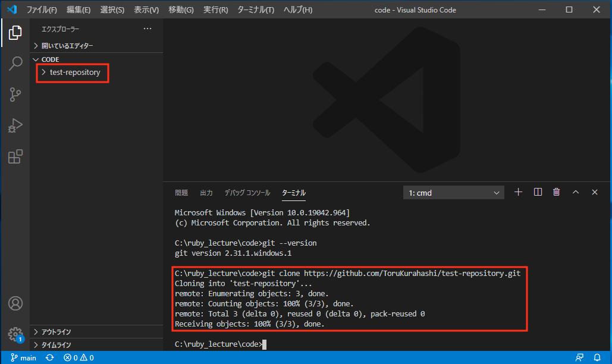Close the terminal panel
The height and width of the screenshot is (364, 612).
coord(594,192)
